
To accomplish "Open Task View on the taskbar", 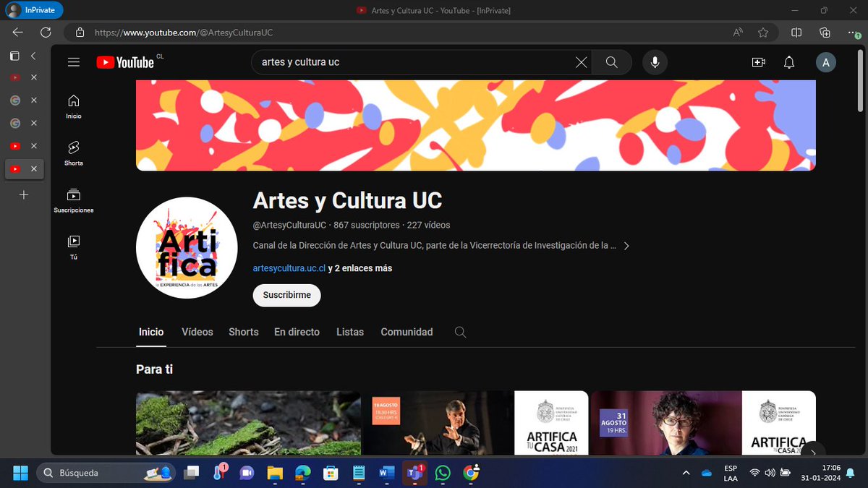I will pyautogui.click(x=192, y=473).
